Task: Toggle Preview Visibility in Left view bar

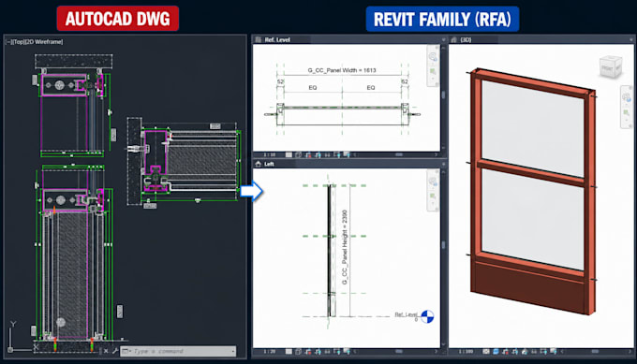Action: click(347, 352)
